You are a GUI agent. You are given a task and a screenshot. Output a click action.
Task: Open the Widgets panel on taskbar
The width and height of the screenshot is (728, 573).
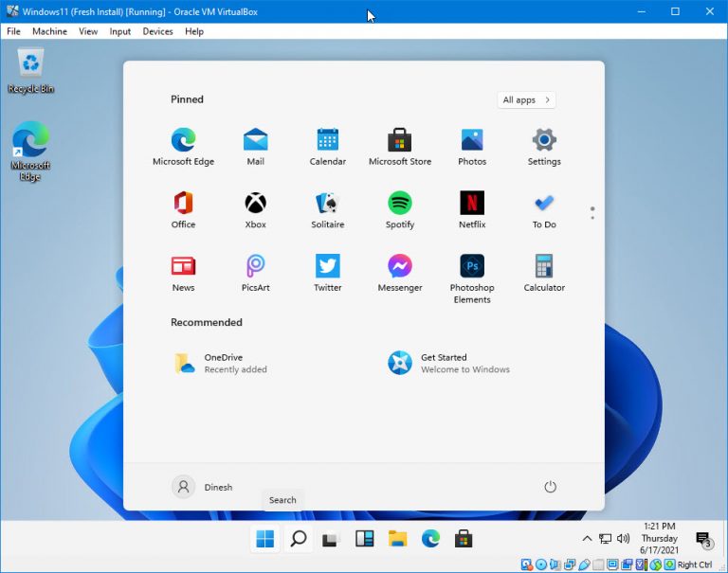[364, 539]
